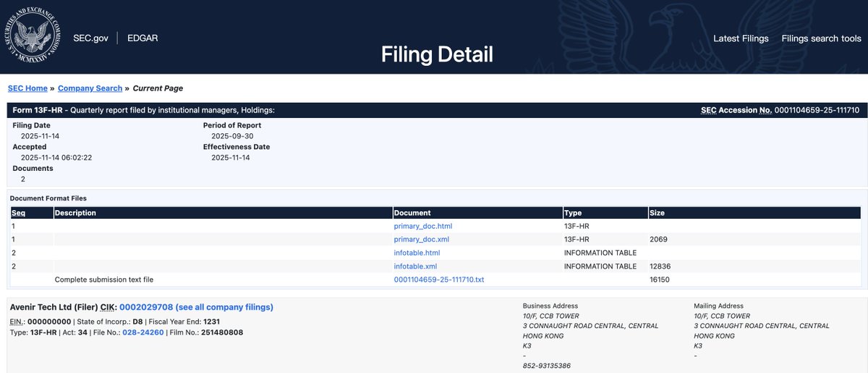The width and height of the screenshot is (868, 373).
Task: Open File No. 028-24260 link
Action: pos(143,332)
